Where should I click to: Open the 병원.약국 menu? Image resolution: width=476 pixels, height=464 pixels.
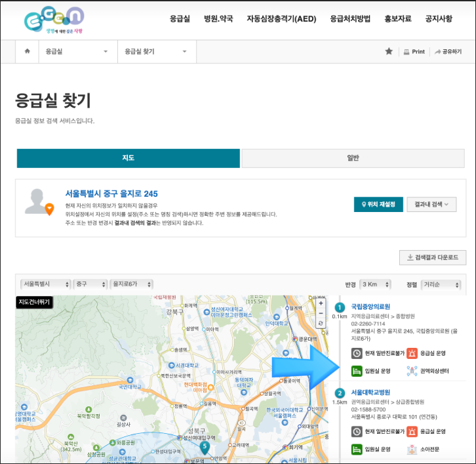coord(218,18)
